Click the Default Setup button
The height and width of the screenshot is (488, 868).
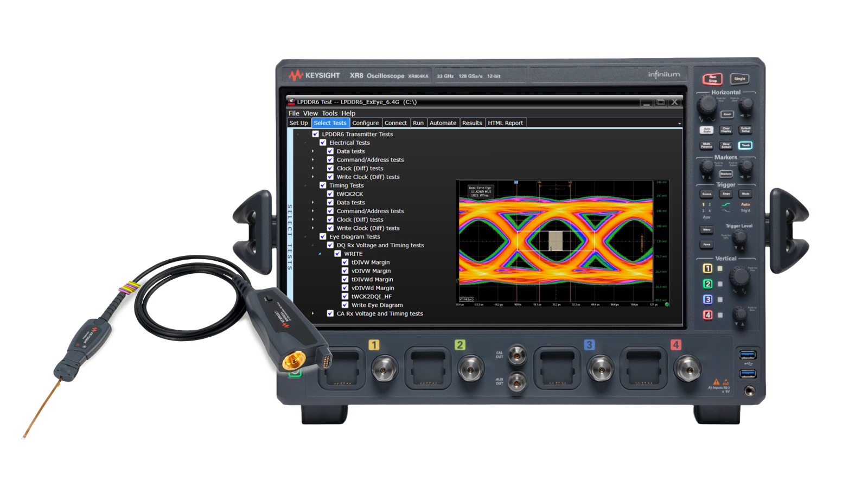click(746, 130)
